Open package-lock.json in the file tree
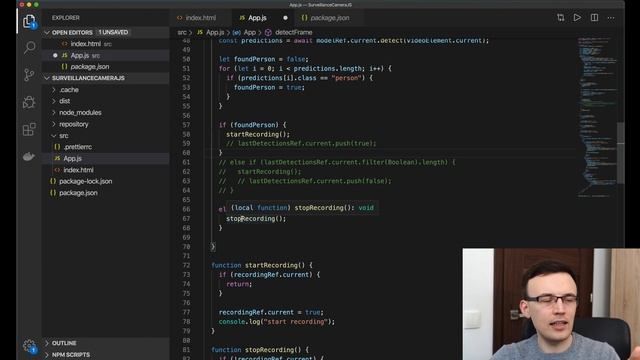The height and width of the screenshot is (360, 640). [105, 181]
